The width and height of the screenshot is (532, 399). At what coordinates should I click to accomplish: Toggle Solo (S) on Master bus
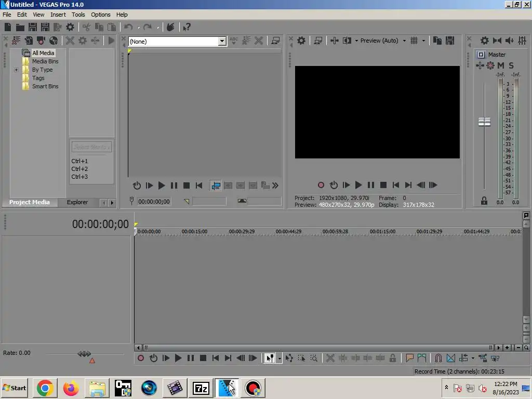511,65
